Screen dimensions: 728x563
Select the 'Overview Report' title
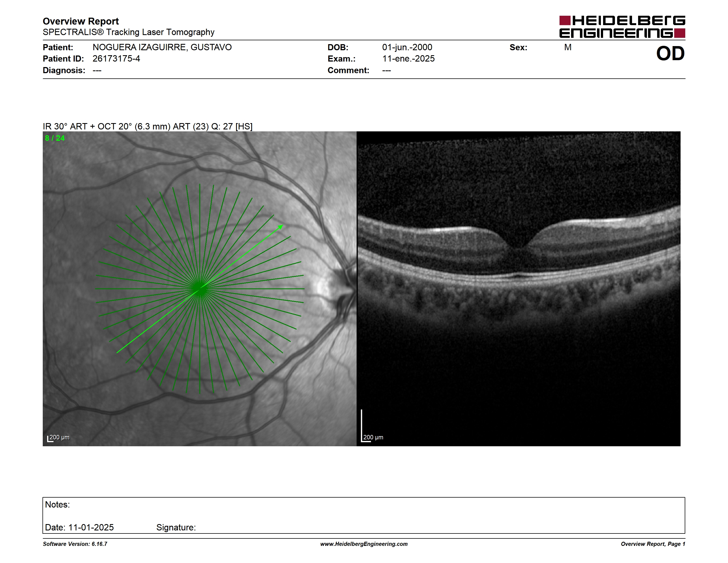[x=81, y=21]
